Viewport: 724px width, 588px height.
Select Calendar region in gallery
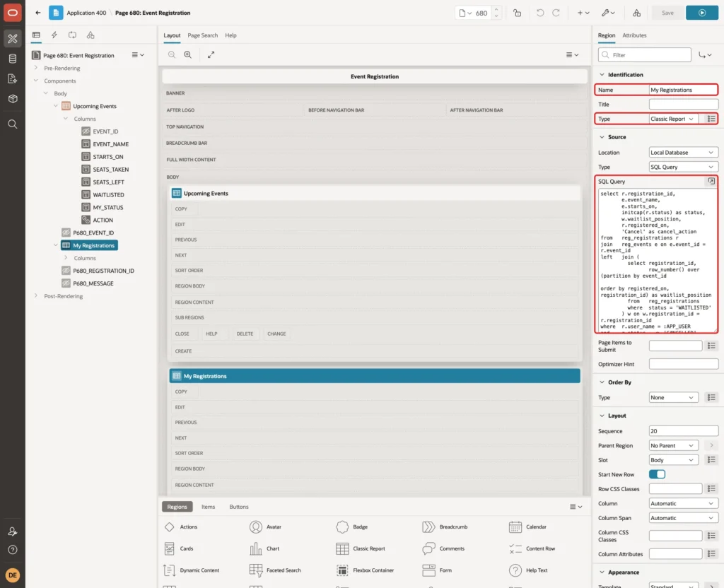(527, 527)
